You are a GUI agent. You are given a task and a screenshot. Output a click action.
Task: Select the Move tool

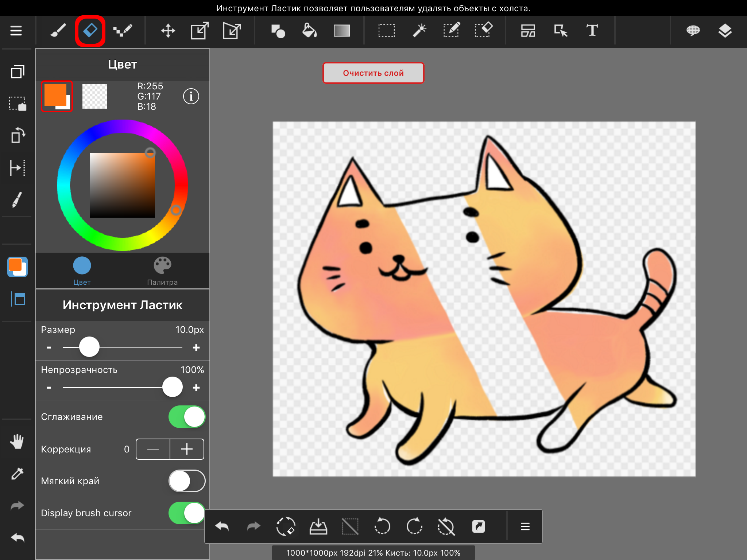[x=166, y=30]
